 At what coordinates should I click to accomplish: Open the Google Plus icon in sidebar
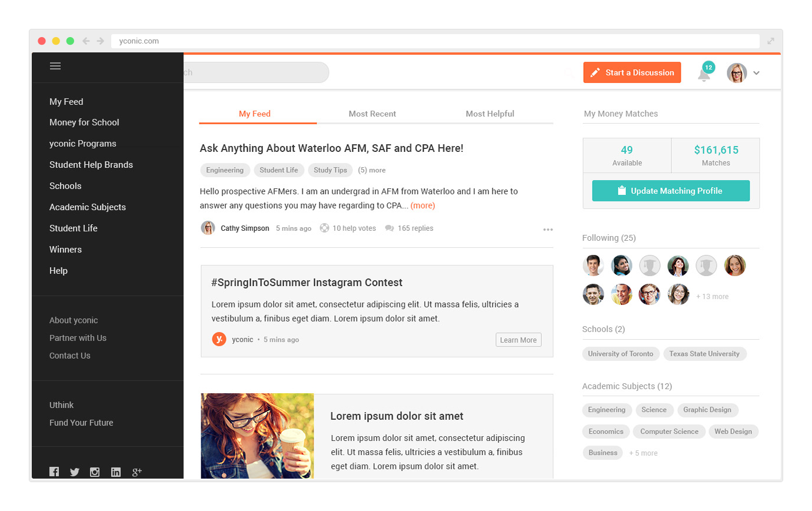pyautogui.click(x=137, y=472)
